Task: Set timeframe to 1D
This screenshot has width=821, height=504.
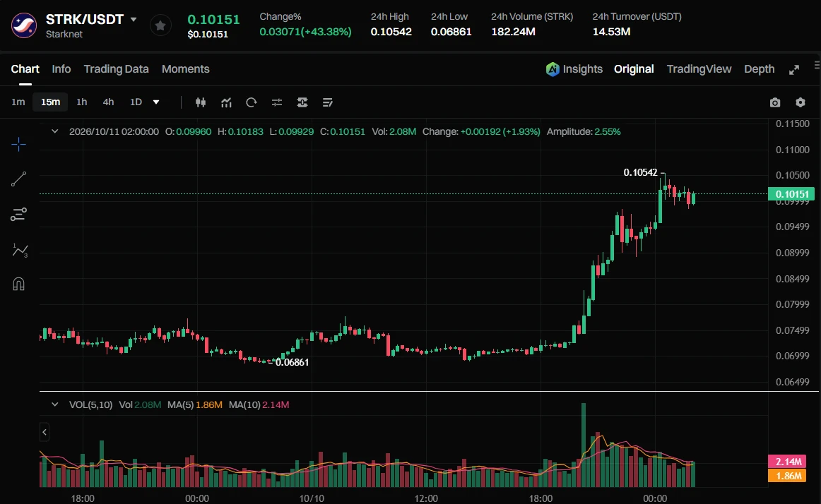Action: 136,102
